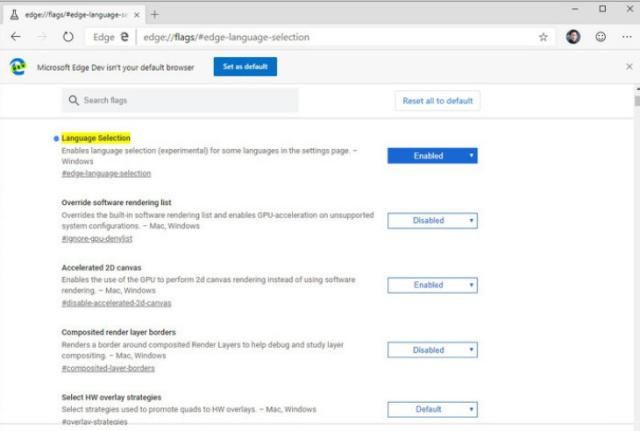The image size is (640, 431).
Task: Close the edge://flags tab
Action: [x=136, y=13]
